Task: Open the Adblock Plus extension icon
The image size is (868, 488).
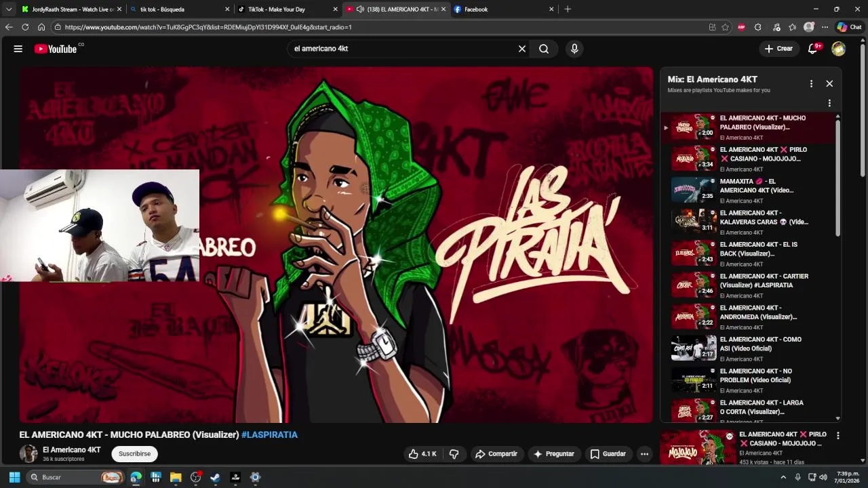Action: [x=742, y=27]
